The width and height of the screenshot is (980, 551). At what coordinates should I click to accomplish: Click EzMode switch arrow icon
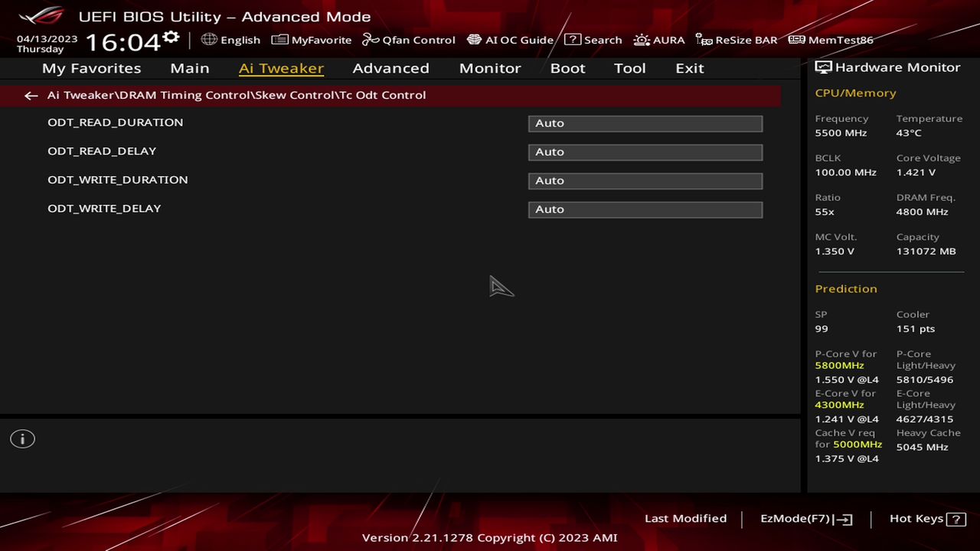(844, 520)
